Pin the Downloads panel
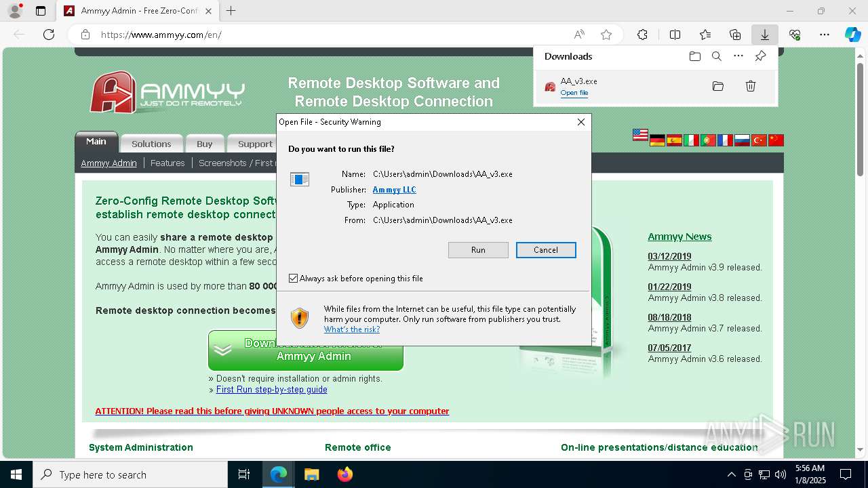The height and width of the screenshot is (488, 868). click(760, 56)
